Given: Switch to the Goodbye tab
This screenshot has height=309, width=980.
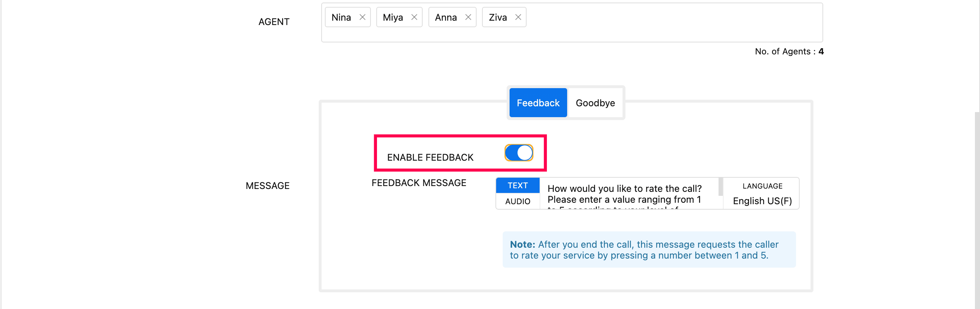Looking at the screenshot, I should (x=595, y=103).
